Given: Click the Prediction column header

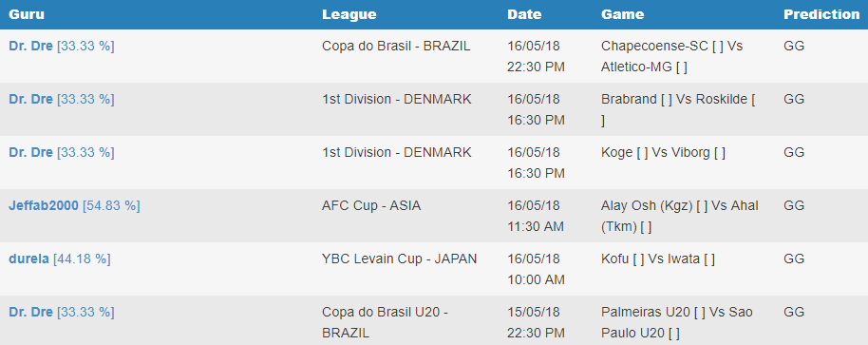Looking at the screenshot, I should tap(821, 14).
